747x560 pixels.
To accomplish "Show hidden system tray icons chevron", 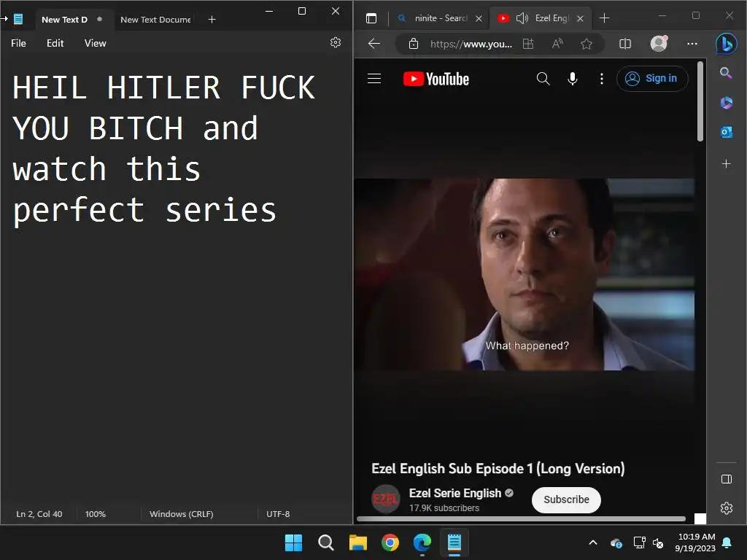I will point(593,542).
